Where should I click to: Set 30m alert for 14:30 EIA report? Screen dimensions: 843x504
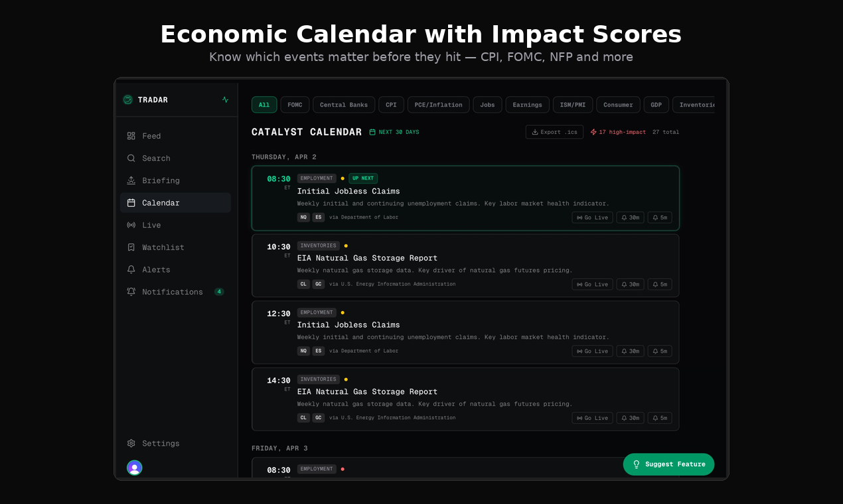(630, 418)
